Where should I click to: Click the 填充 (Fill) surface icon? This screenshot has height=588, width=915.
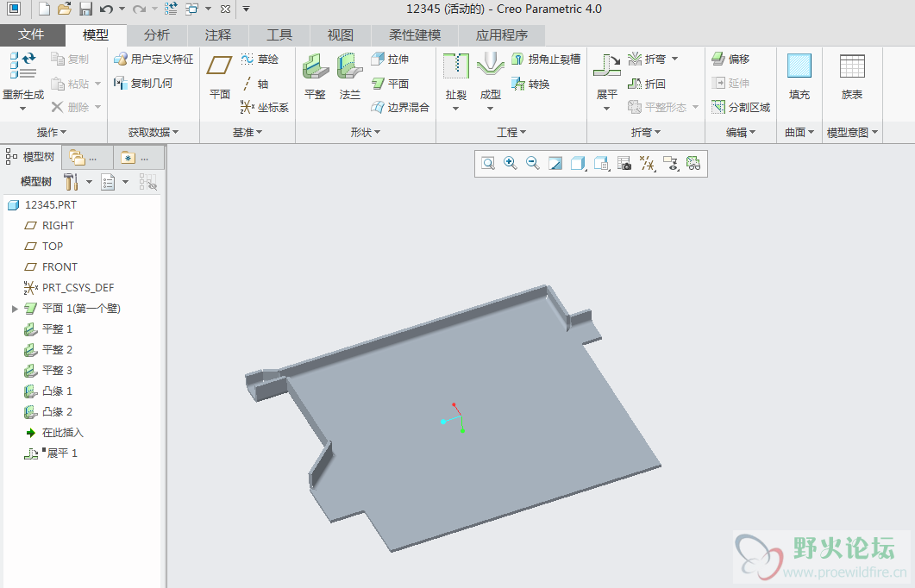point(799,66)
